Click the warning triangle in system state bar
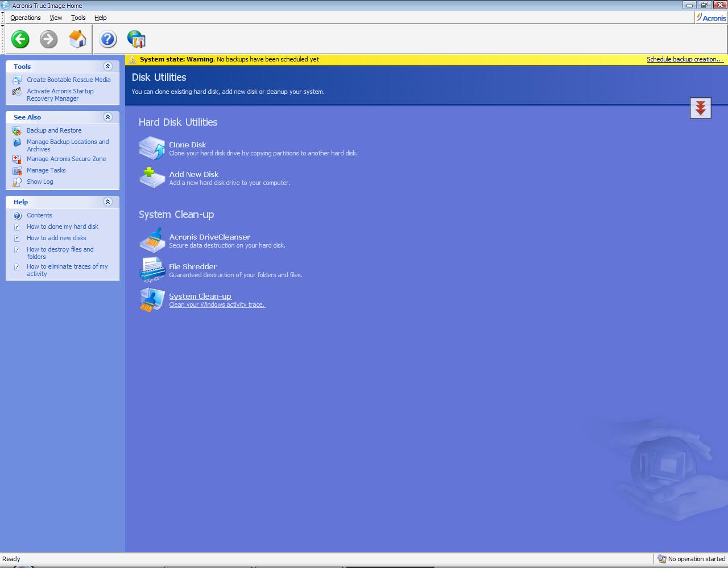Image resolution: width=728 pixels, height=568 pixels. click(x=132, y=59)
